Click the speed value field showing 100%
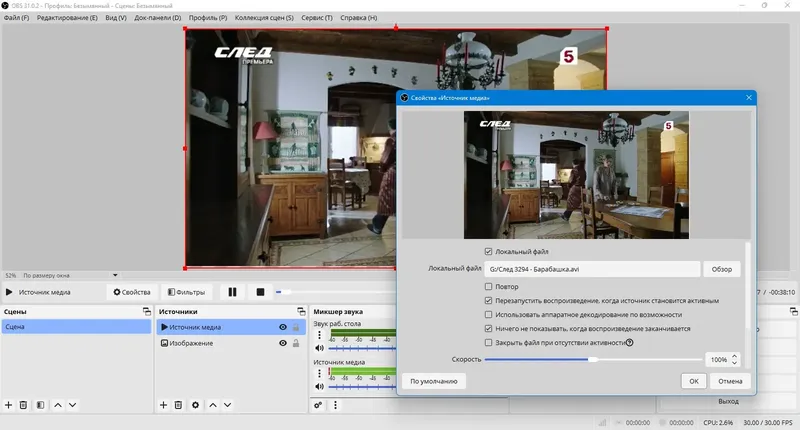 (x=718, y=360)
